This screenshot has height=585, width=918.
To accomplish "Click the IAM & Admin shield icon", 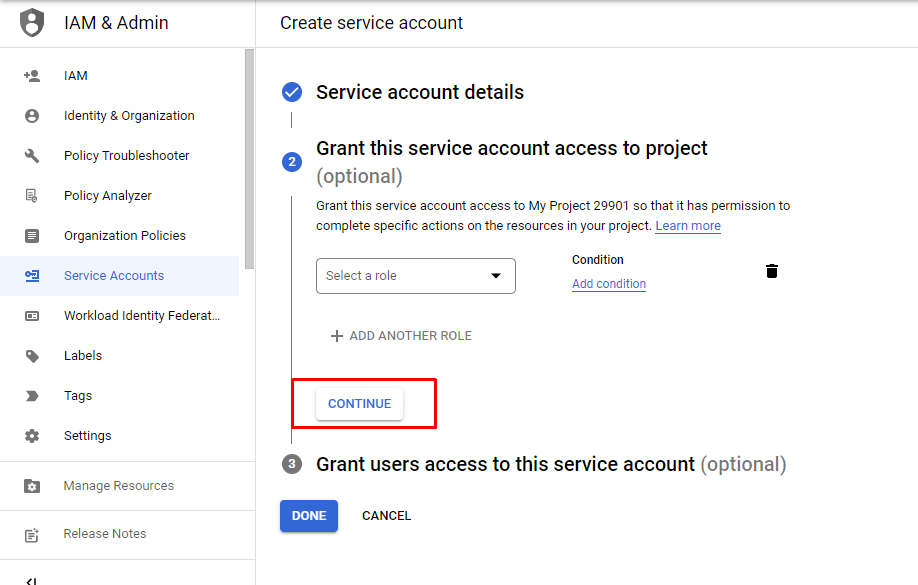I will (32, 22).
